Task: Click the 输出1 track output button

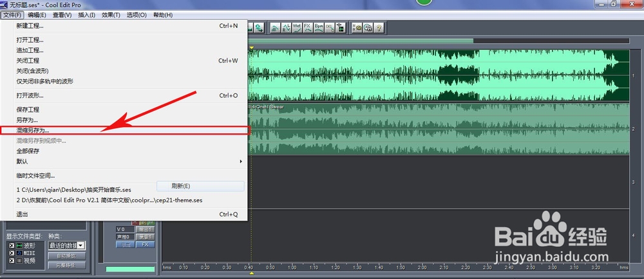Action: click(145, 229)
